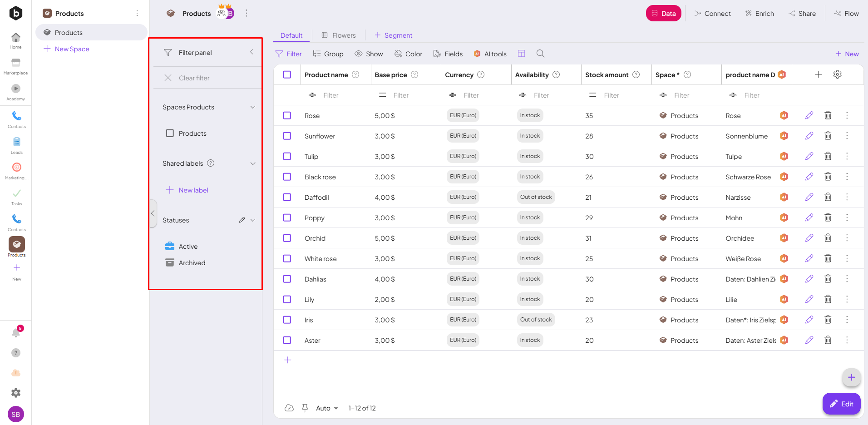Switch to the Flowers tab
The height and width of the screenshot is (425, 868).
point(339,35)
